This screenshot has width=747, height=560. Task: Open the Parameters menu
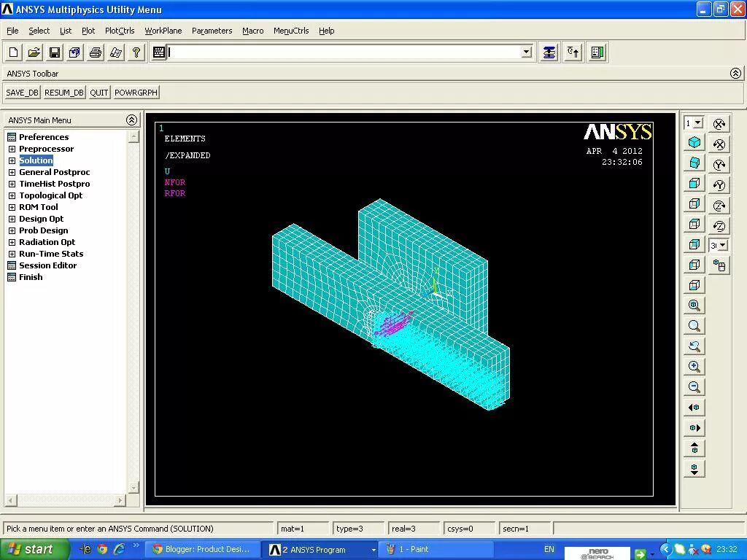(x=212, y=31)
